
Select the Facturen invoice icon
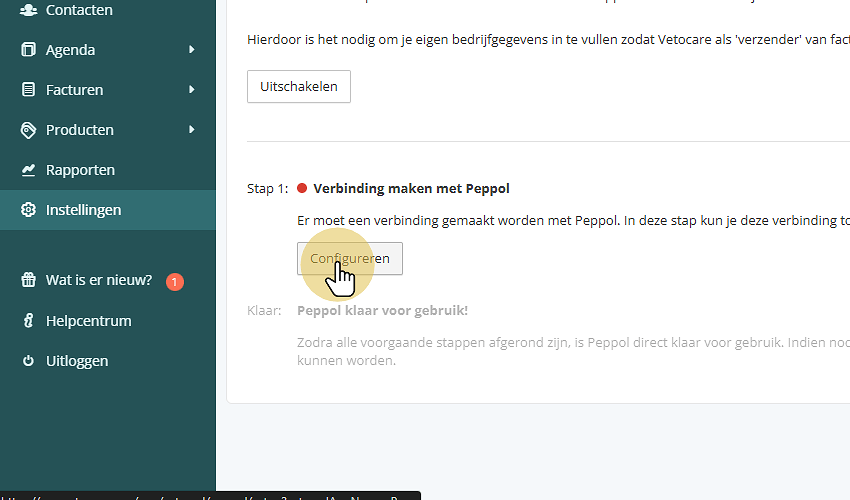[28, 90]
